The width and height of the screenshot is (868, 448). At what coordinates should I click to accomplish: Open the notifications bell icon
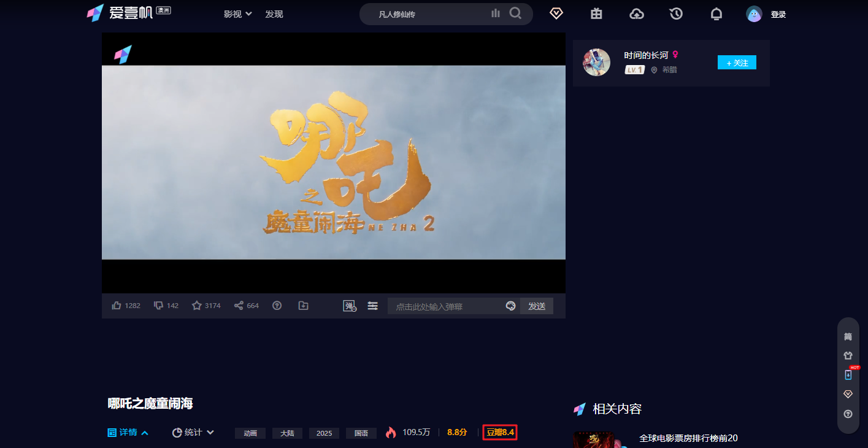pos(716,14)
